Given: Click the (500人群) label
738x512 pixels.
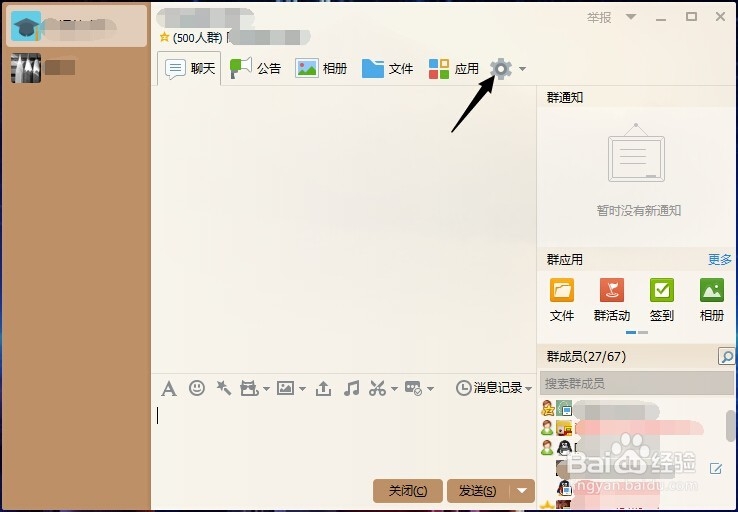Looking at the screenshot, I should point(197,38).
